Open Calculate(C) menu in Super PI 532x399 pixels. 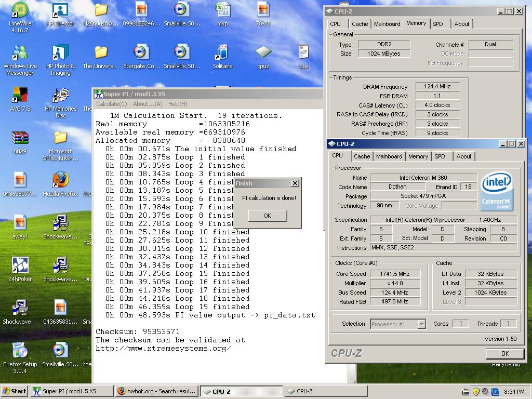pos(111,104)
